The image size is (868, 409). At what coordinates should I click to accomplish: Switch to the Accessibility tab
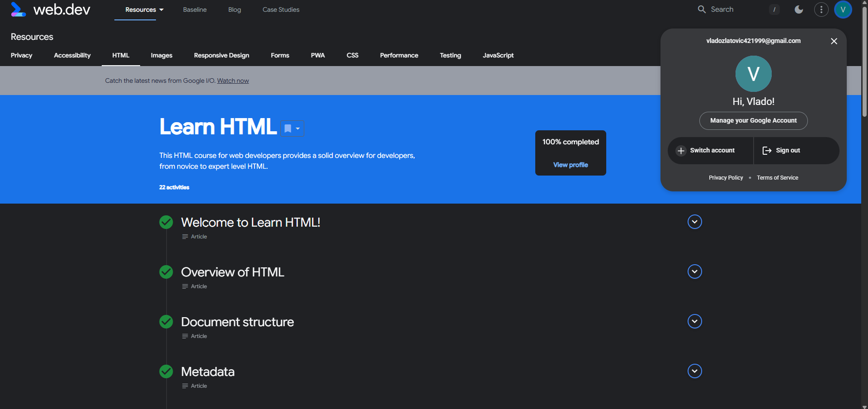[x=72, y=55]
